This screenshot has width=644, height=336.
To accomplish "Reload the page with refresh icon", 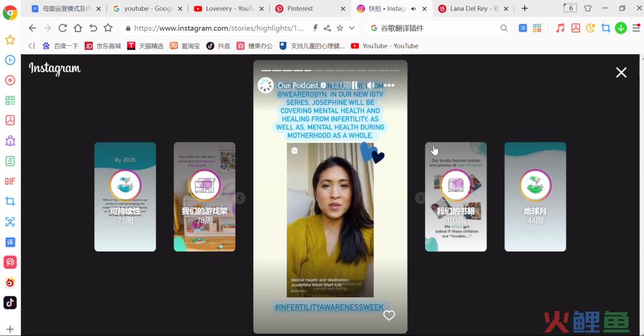I will point(63,28).
